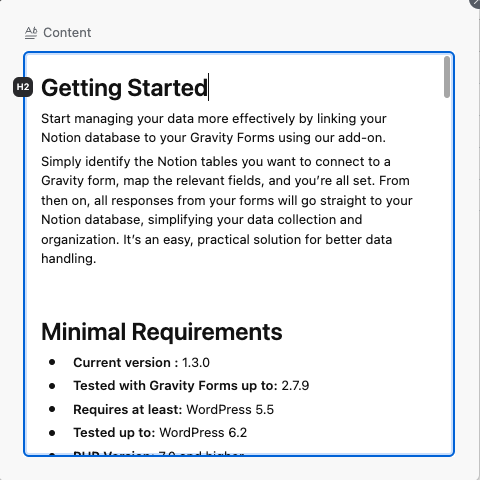Viewport: 480px width, 480px height.
Task: Click the bullet before Tested up to
Action: [52, 433]
